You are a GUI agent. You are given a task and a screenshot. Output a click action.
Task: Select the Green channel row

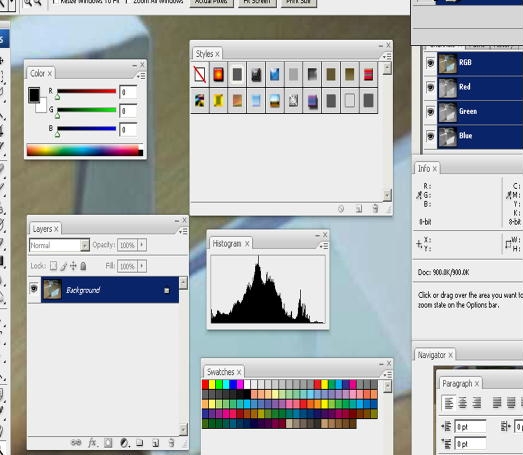tap(480, 112)
